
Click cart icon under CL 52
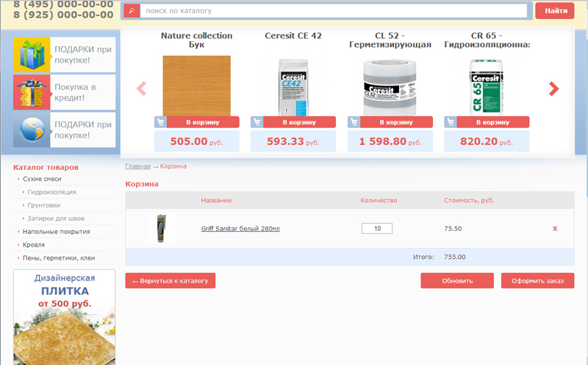[x=354, y=122]
